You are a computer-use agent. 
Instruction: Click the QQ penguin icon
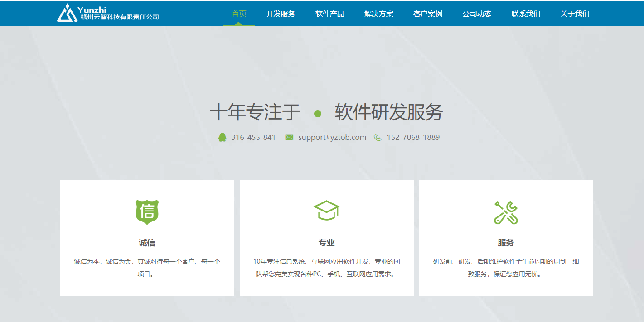(222, 137)
